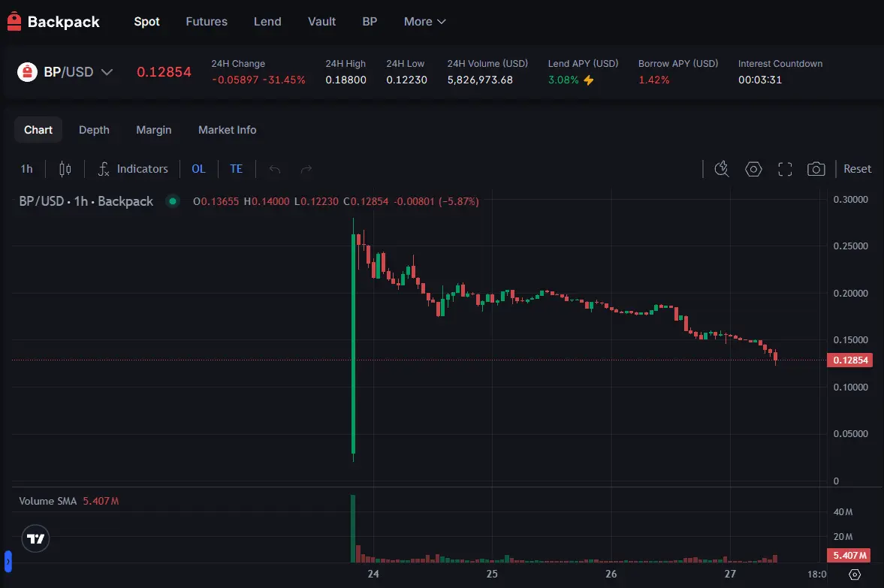The height and width of the screenshot is (588, 884).
Task: View the Market Info tab
Action: (x=228, y=130)
